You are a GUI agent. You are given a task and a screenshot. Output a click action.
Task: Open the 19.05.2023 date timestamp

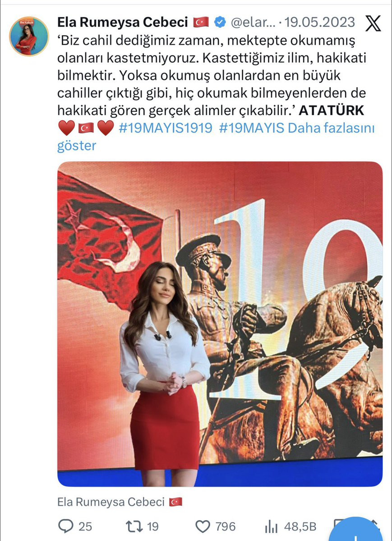[319, 23]
